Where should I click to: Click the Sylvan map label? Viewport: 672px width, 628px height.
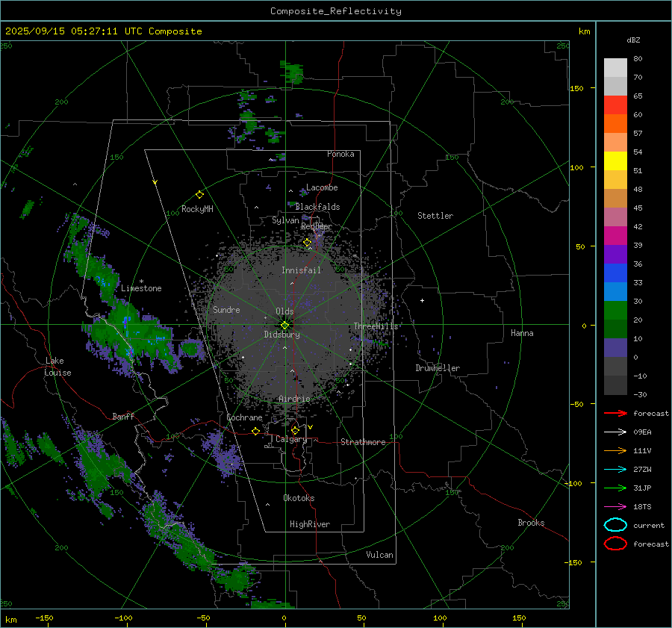[x=285, y=220]
